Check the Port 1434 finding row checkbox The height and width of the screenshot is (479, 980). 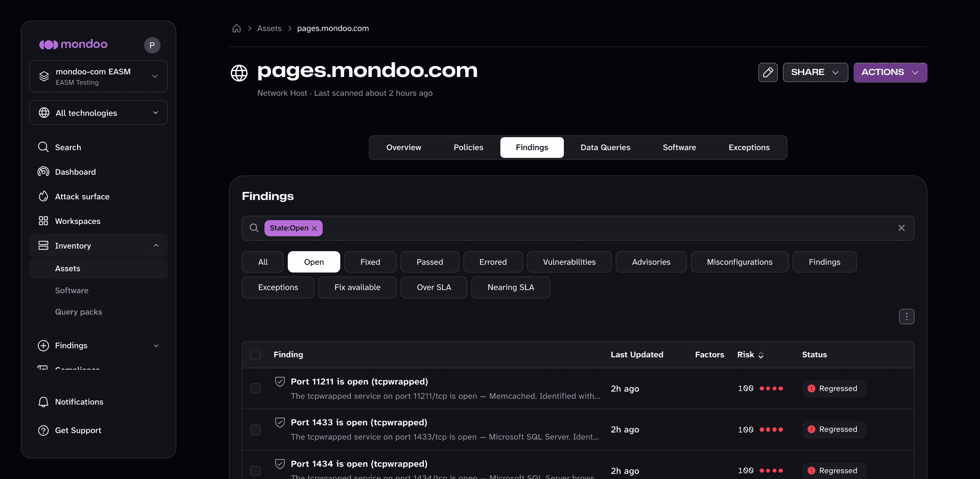point(256,471)
